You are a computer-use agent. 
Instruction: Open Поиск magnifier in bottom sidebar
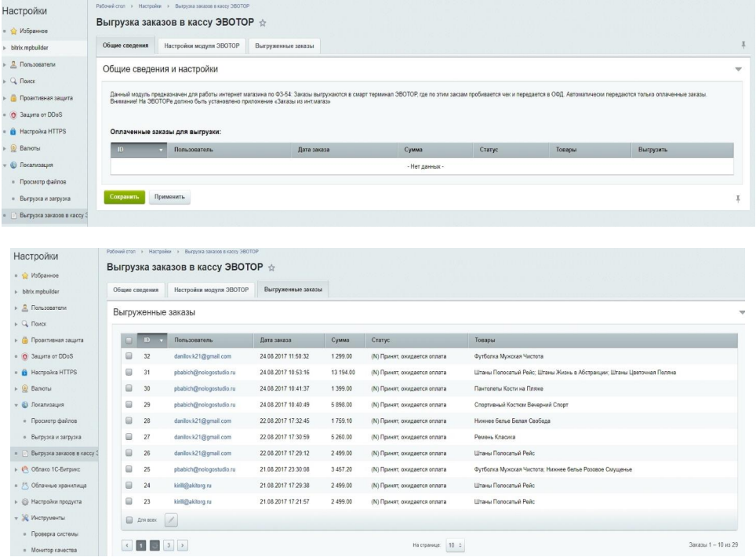tap(25, 323)
